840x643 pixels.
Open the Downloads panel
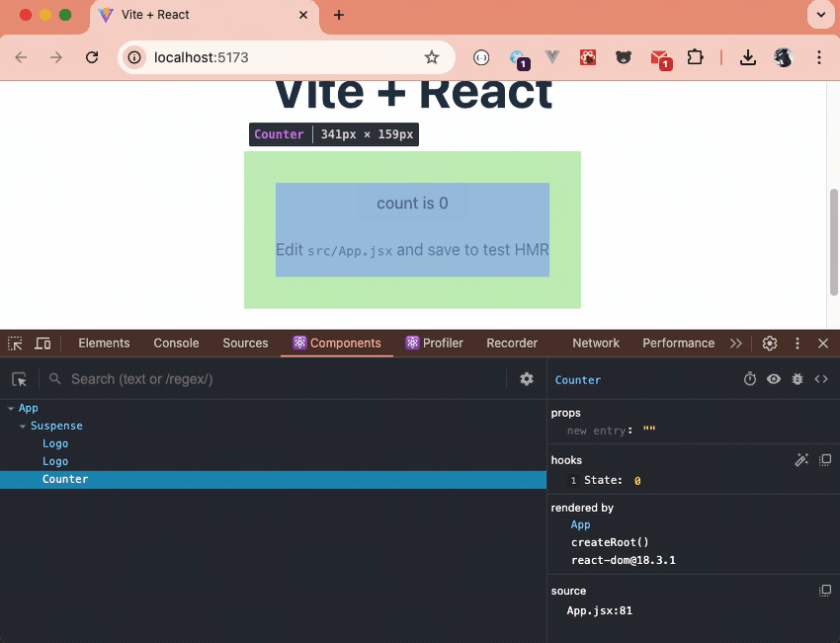(748, 57)
